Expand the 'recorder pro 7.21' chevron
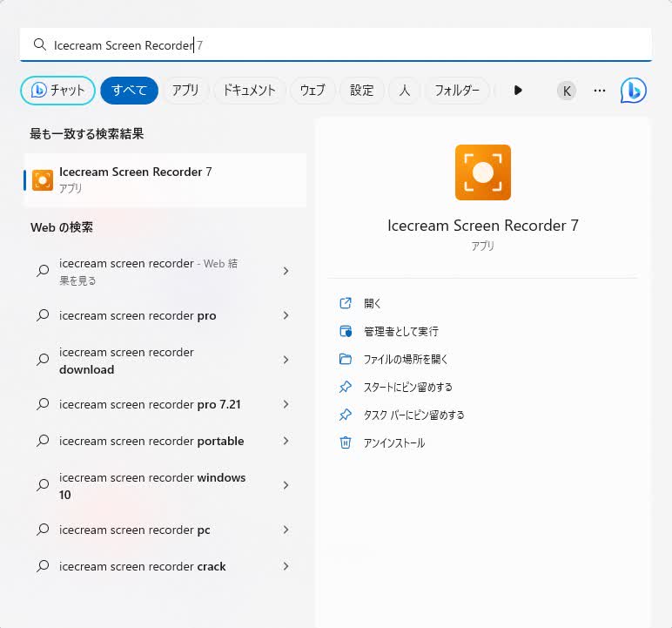This screenshot has width=672, height=628. tap(286, 404)
